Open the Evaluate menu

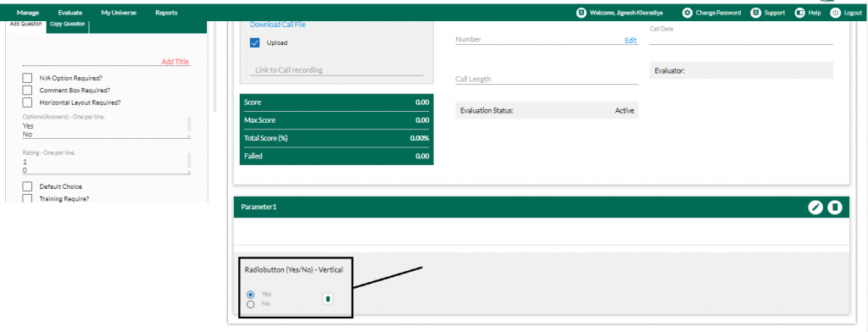(70, 12)
